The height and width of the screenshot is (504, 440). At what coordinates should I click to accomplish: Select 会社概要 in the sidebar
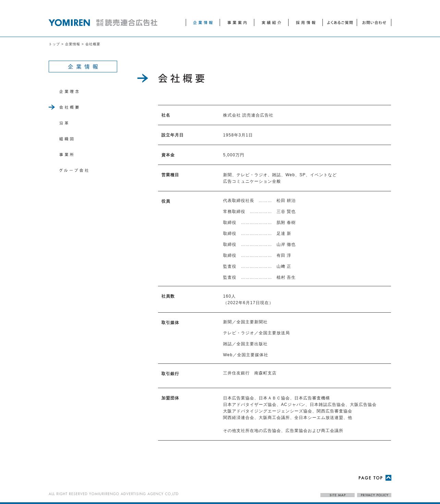(x=69, y=107)
